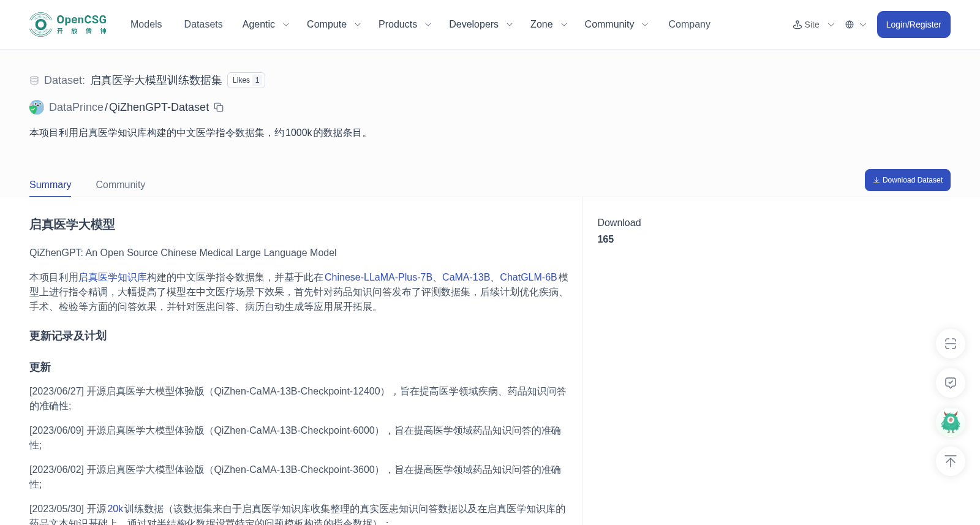Go to Datasets page

click(x=203, y=25)
